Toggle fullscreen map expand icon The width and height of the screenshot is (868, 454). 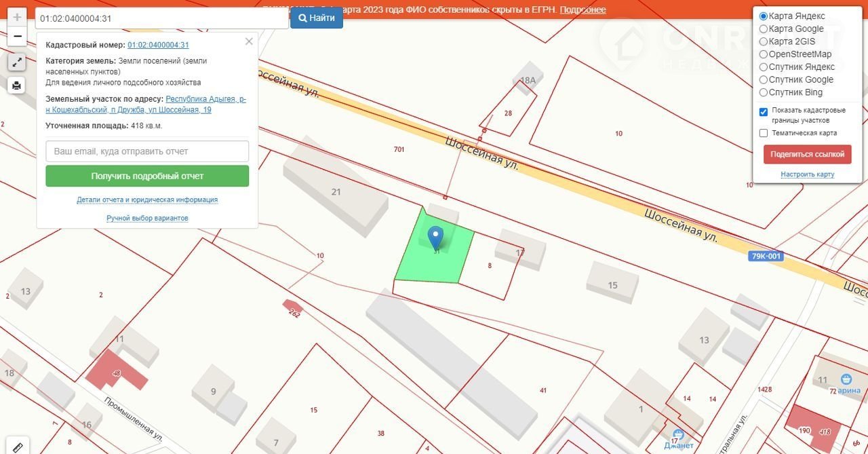coord(17,62)
